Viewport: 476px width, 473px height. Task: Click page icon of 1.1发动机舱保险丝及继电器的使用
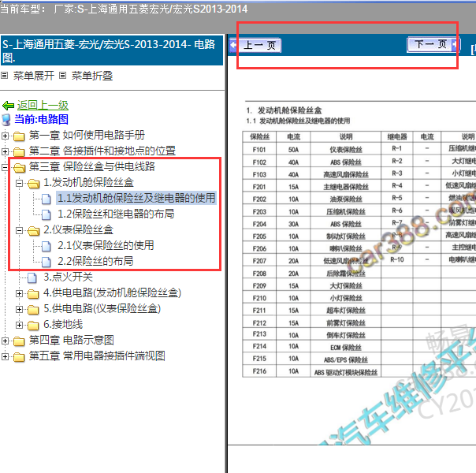point(46,199)
